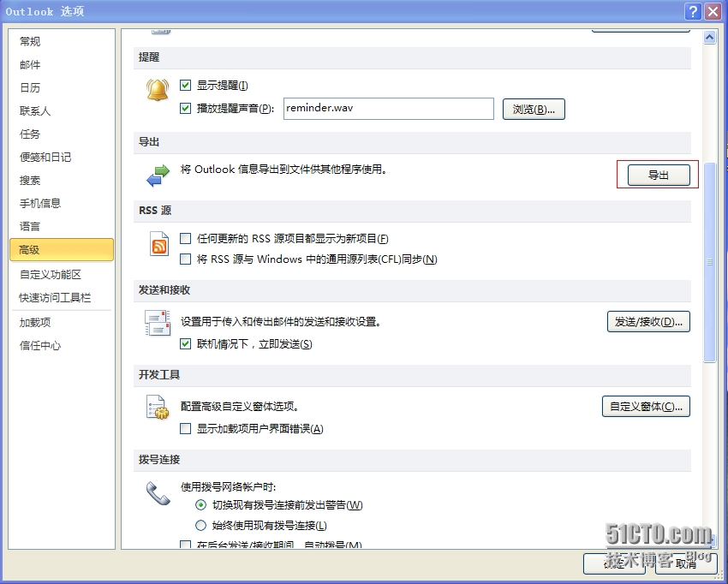
Task: Open the 手机信息 options category
Action: click(62, 203)
